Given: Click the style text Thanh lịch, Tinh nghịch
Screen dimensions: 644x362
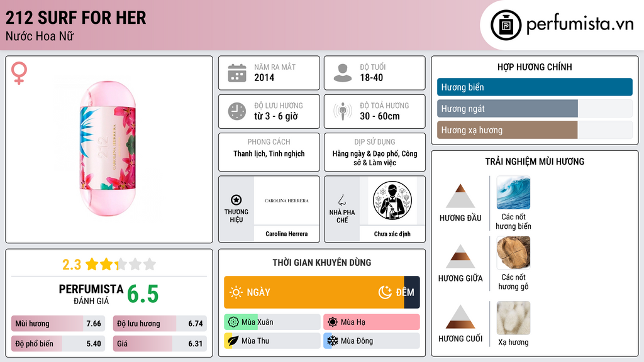Looking at the screenshot, I should (x=269, y=154).
